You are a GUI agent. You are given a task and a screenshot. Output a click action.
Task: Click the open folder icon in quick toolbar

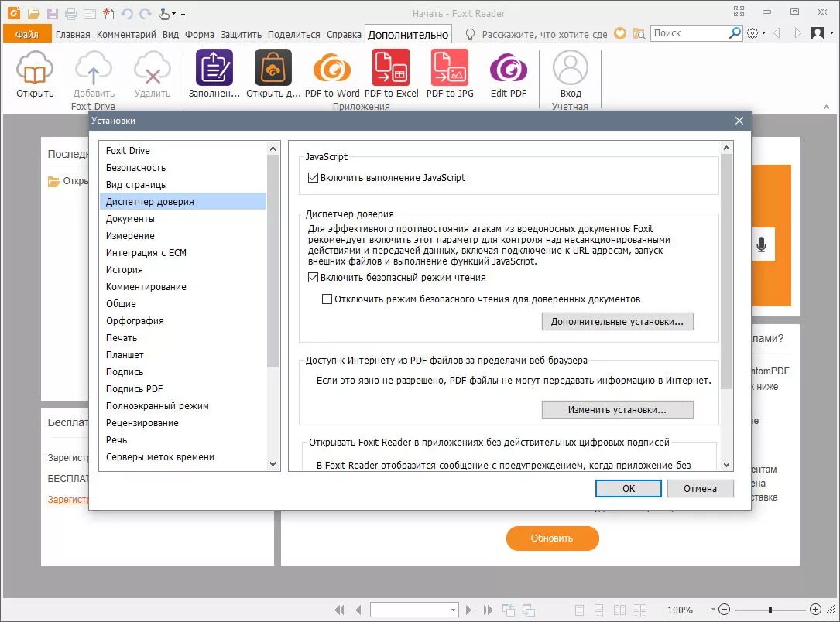click(x=34, y=13)
